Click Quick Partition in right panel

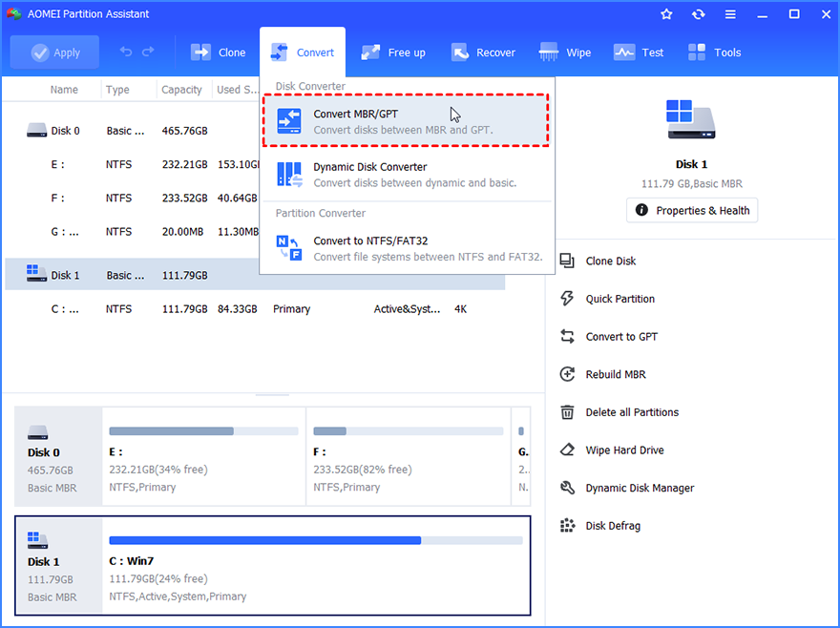619,299
